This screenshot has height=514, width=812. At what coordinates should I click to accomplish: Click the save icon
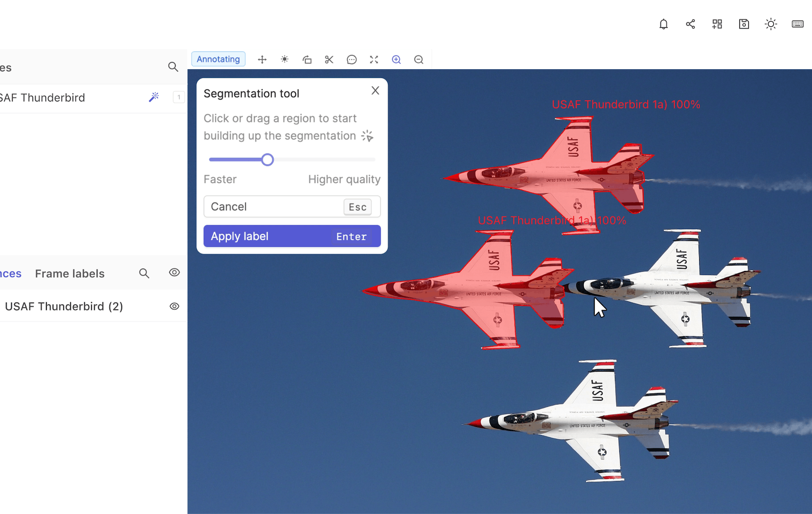click(x=744, y=24)
